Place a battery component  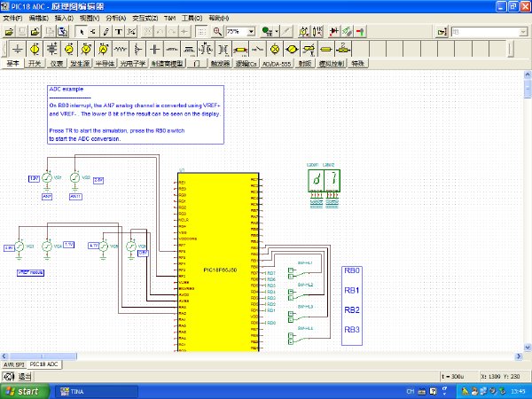[51, 49]
